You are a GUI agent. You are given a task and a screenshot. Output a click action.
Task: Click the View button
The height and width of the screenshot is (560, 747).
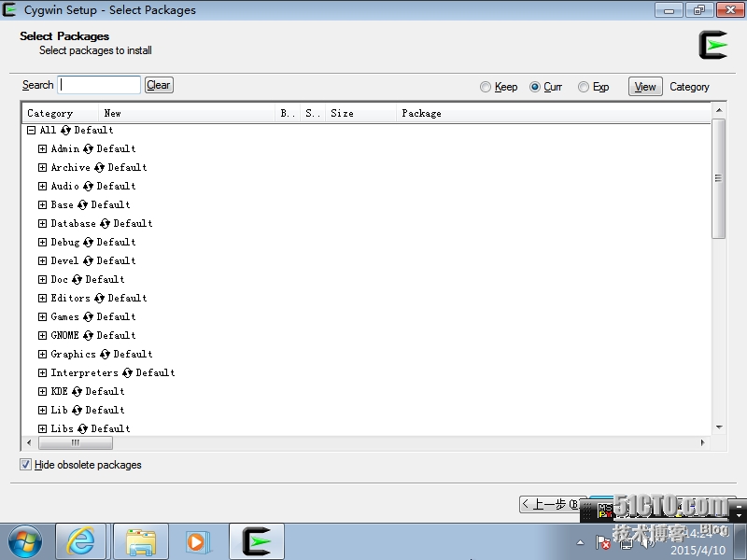[645, 87]
